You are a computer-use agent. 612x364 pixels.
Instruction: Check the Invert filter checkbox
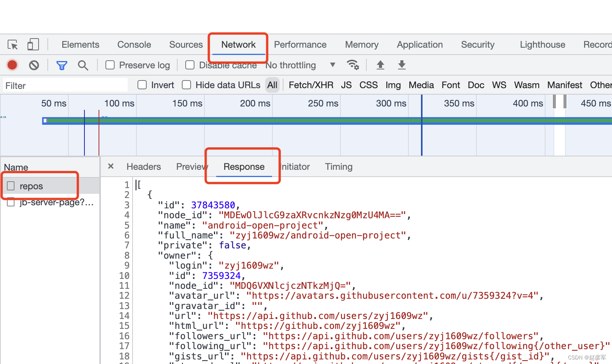[142, 85]
